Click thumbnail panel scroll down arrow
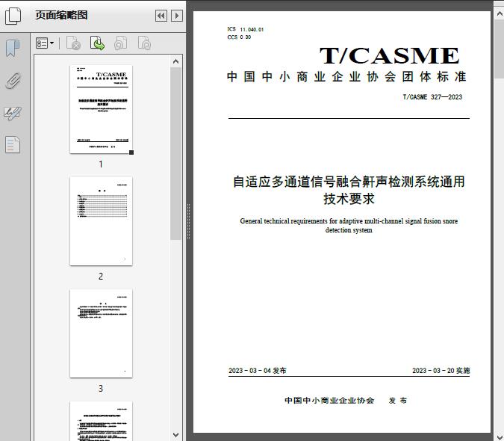Viewport: 504px width, 441px height. tap(175, 435)
